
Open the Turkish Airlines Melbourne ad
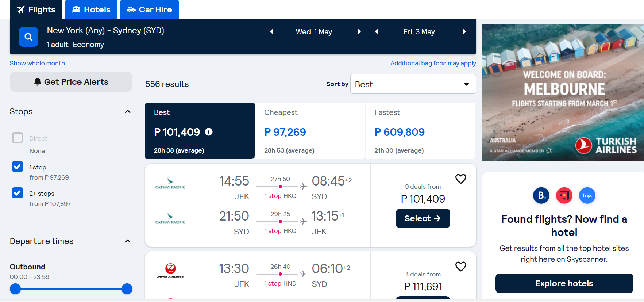coord(563,92)
